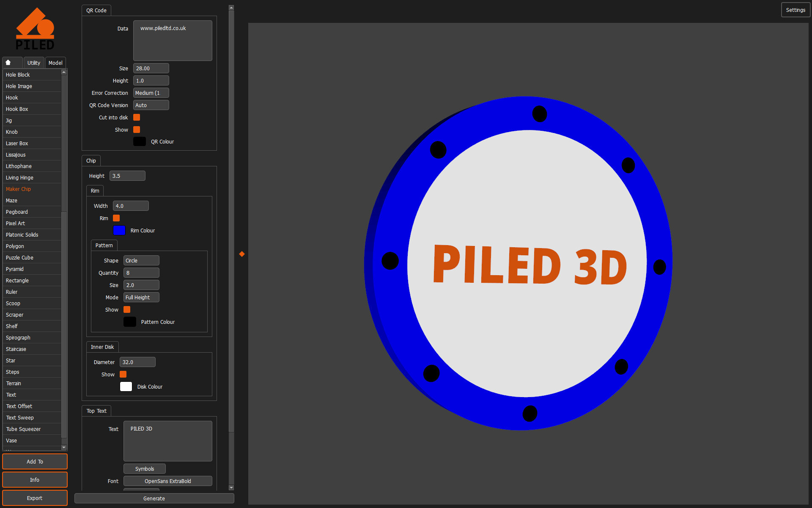Screen dimensions: 812x508
Task: Click the Settings button
Action: 796,10
